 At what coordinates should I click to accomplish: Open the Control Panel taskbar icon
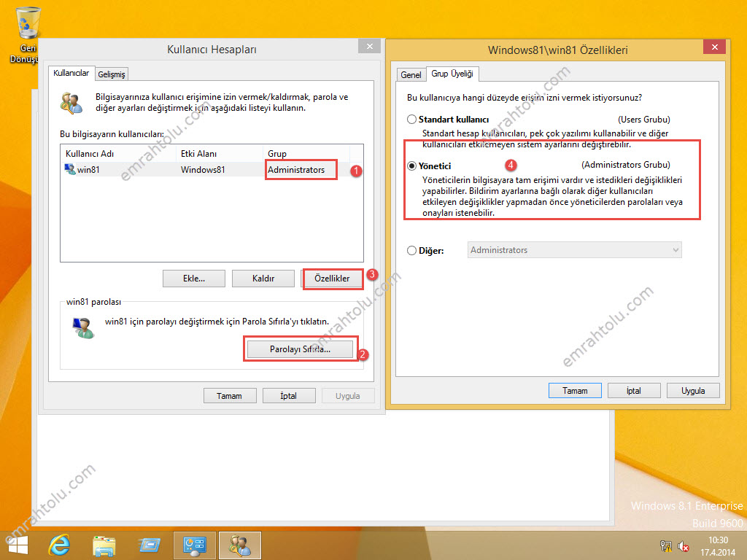(x=194, y=545)
